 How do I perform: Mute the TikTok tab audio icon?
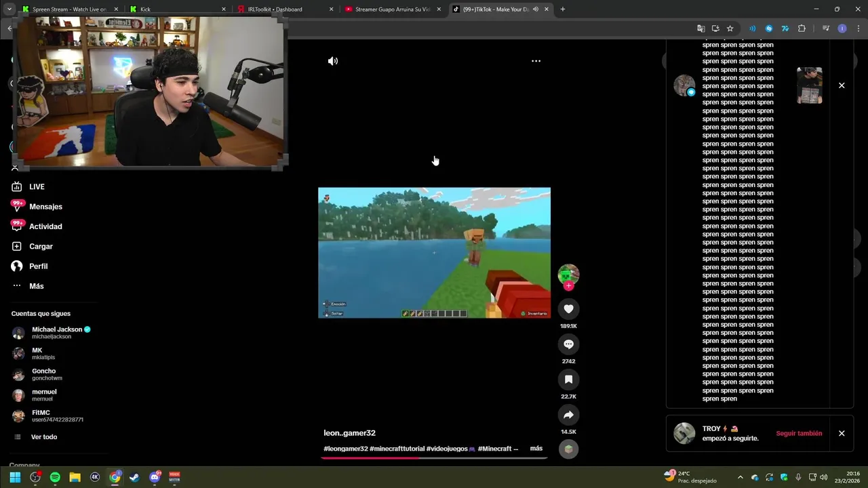click(x=536, y=9)
